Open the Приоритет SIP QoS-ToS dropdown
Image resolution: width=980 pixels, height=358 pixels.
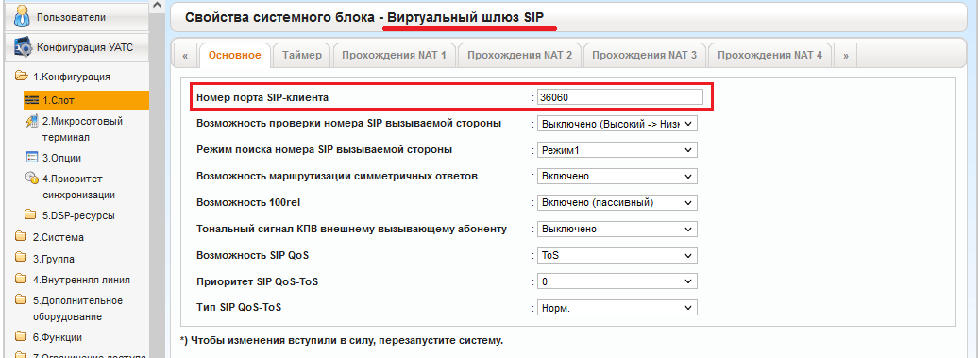617,281
